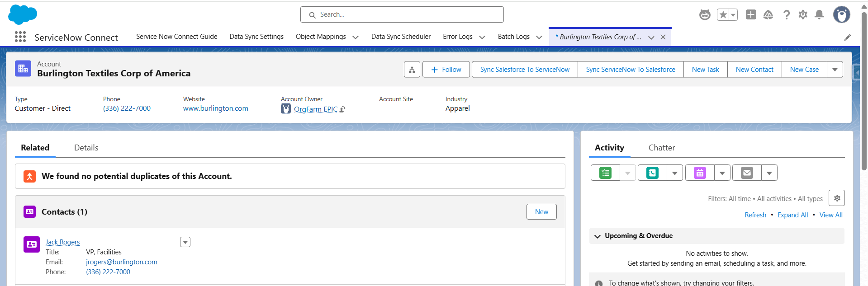Click the account phone number link
This screenshot has width=868, height=286.
click(x=127, y=108)
